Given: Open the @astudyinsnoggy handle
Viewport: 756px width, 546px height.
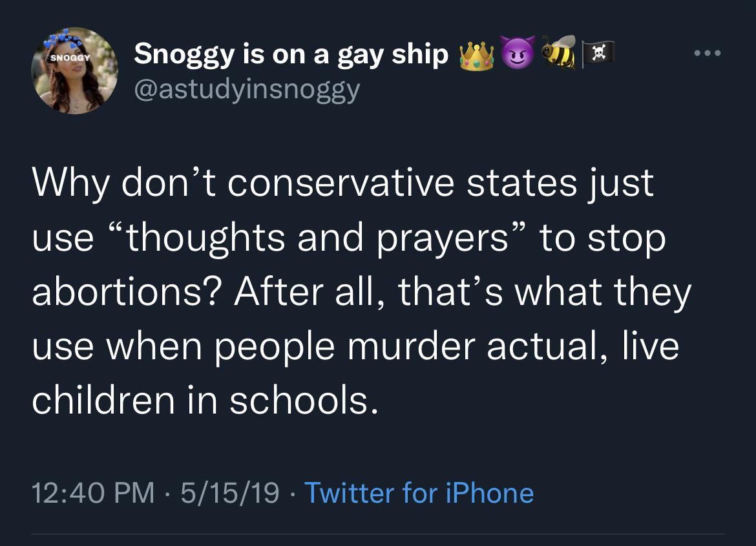Looking at the screenshot, I should [x=247, y=90].
